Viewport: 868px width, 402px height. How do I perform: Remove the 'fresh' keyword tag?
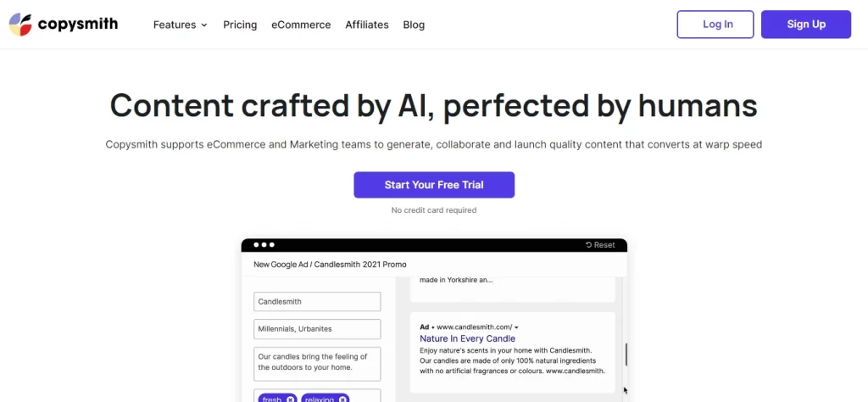click(291, 399)
